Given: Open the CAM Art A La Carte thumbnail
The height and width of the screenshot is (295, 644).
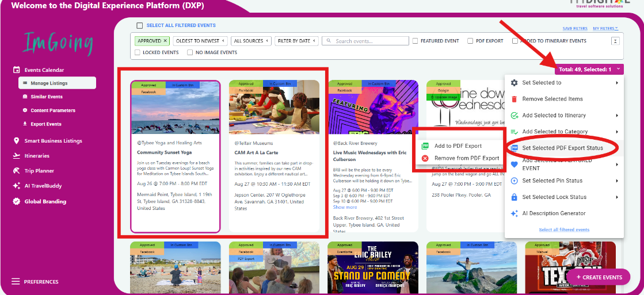Looking at the screenshot, I should point(275,107).
